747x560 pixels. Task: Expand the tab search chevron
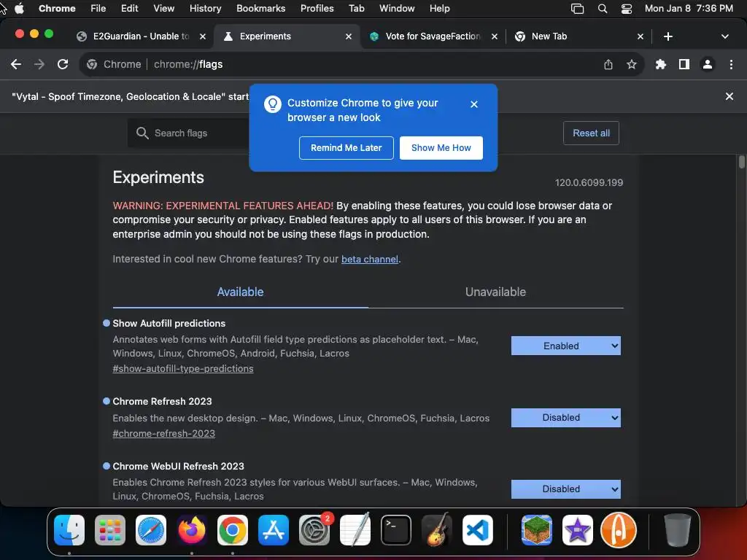tap(724, 36)
